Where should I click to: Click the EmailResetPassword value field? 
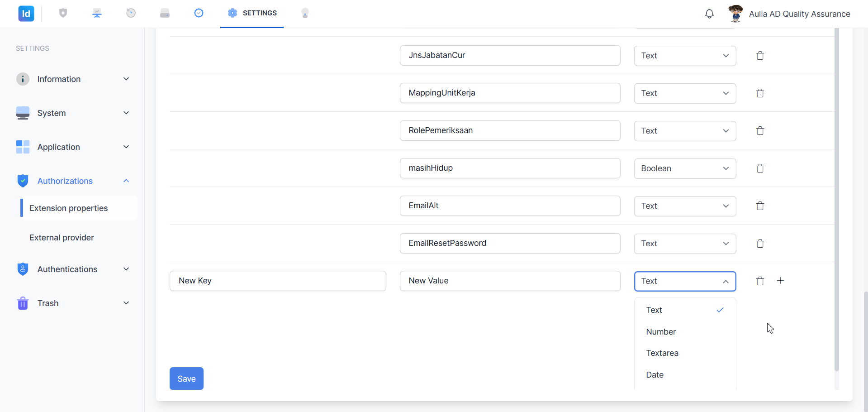pos(510,243)
